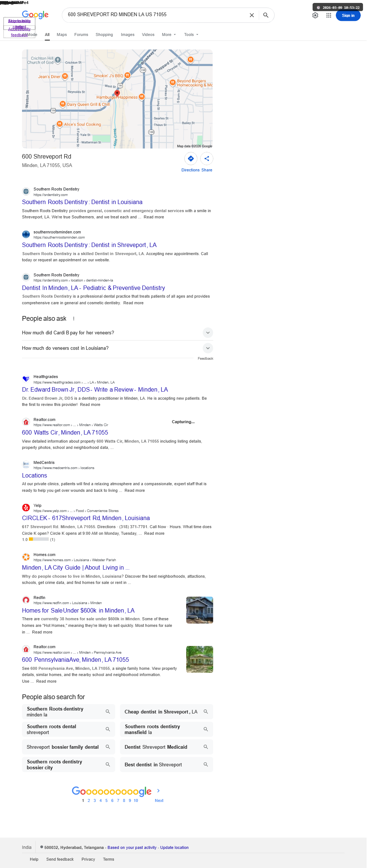
Task: Open the Redfin house thumbnail image
Action: click(199, 610)
